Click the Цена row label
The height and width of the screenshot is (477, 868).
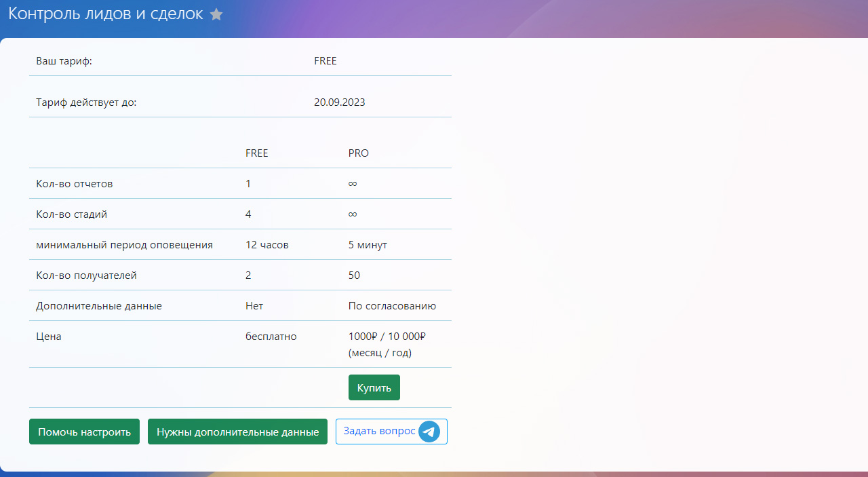click(x=49, y=337)
